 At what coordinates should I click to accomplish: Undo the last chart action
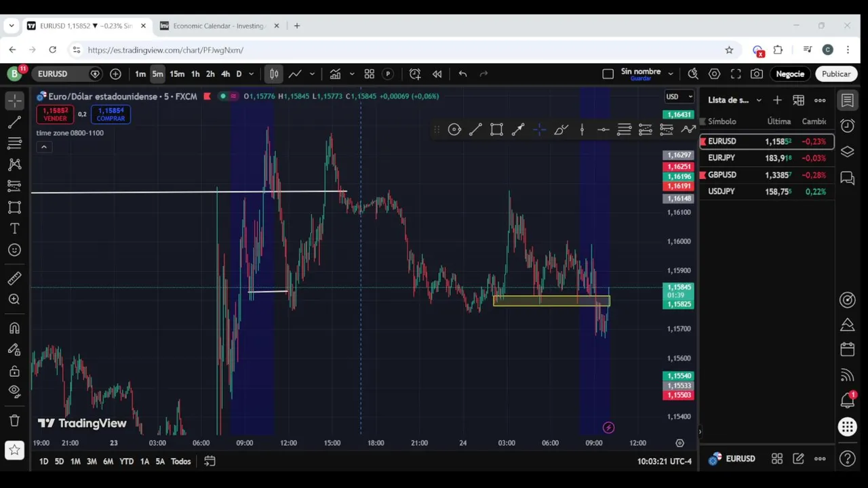462,74
